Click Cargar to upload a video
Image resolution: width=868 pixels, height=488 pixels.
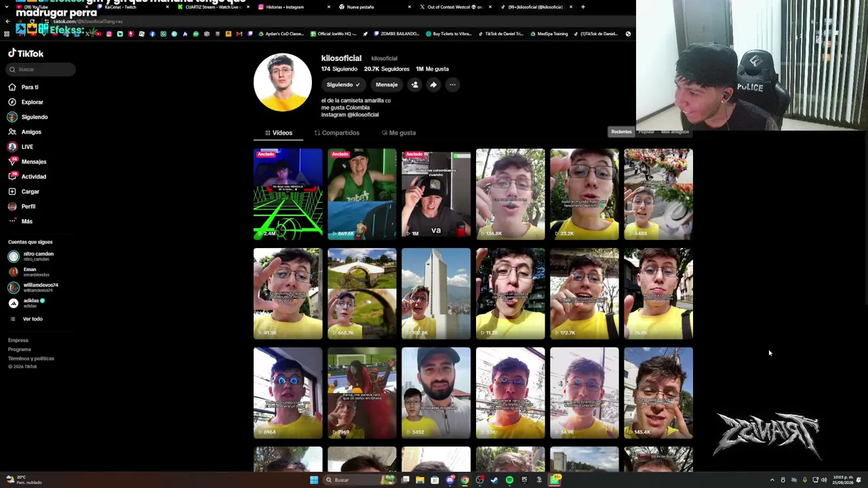click(x=24, y=192)
